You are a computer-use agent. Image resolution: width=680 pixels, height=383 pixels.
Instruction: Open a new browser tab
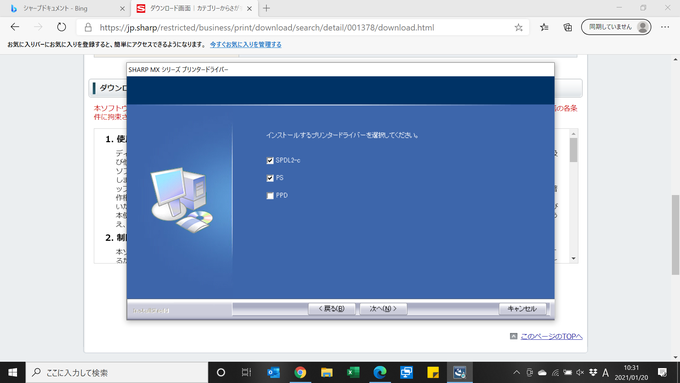266,8
